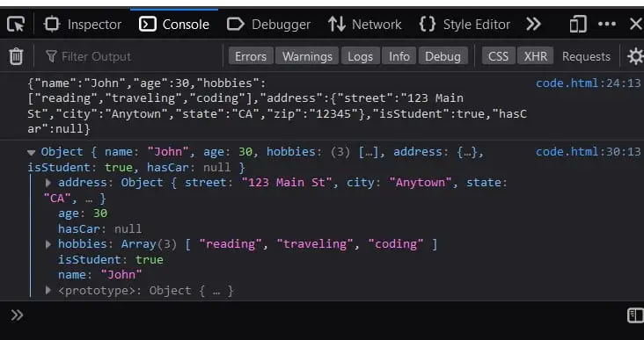
Task: Switch to the Console tab
Action: coord(174,25)
